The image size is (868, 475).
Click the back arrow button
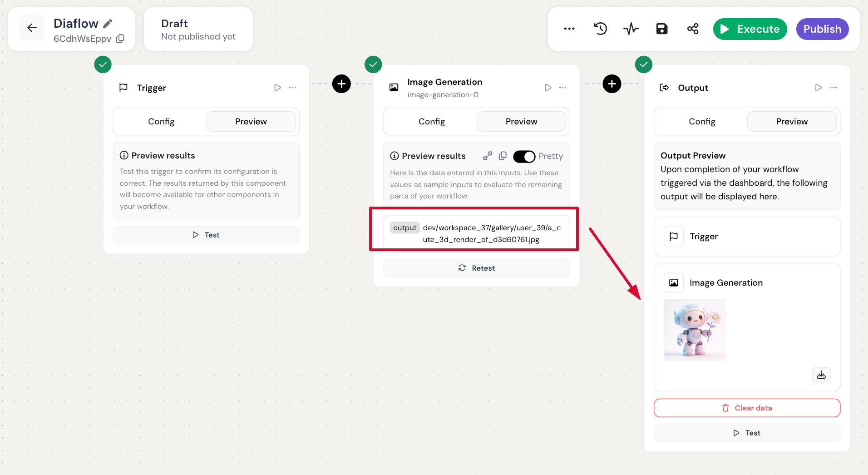pos(32,28)
